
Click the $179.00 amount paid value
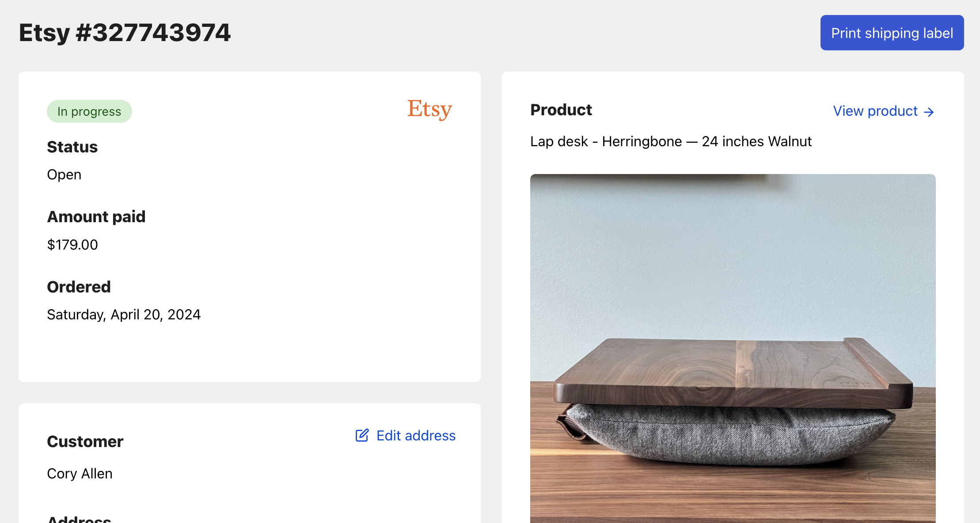click(x=72, y=245)
